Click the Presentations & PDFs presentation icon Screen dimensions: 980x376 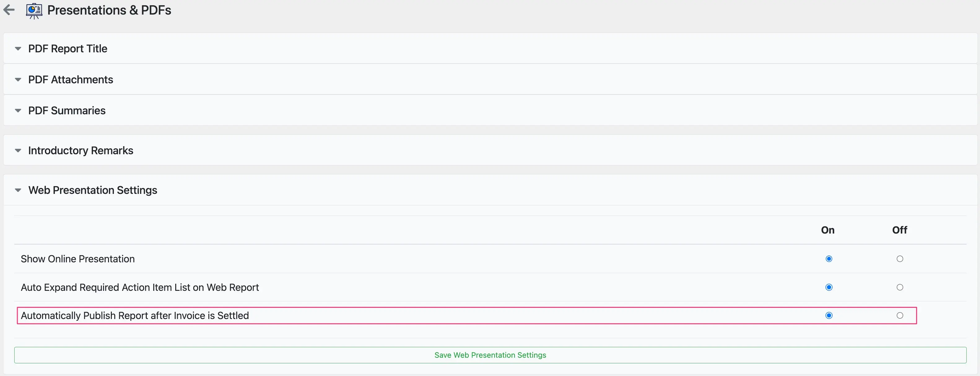(34, 11)
